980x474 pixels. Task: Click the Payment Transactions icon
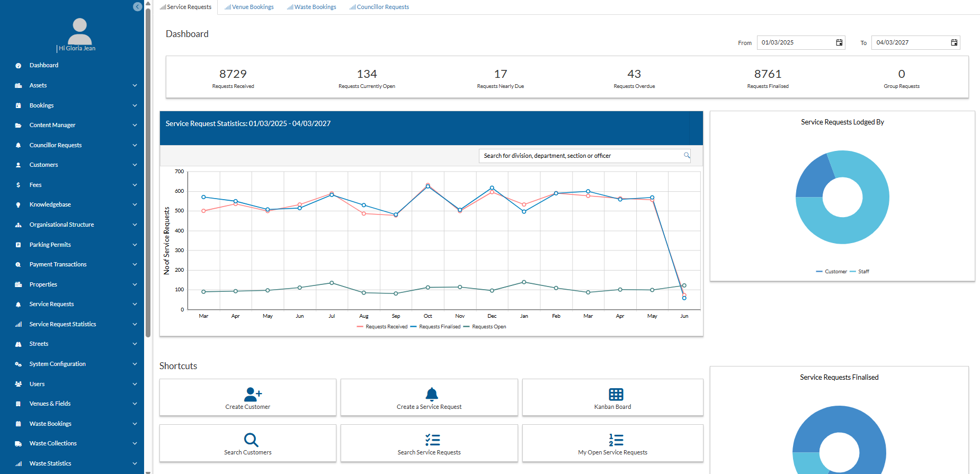(x=19, y=265)
